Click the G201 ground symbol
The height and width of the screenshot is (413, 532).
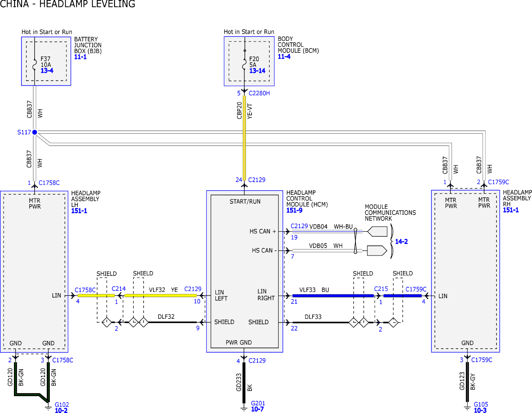244,409
